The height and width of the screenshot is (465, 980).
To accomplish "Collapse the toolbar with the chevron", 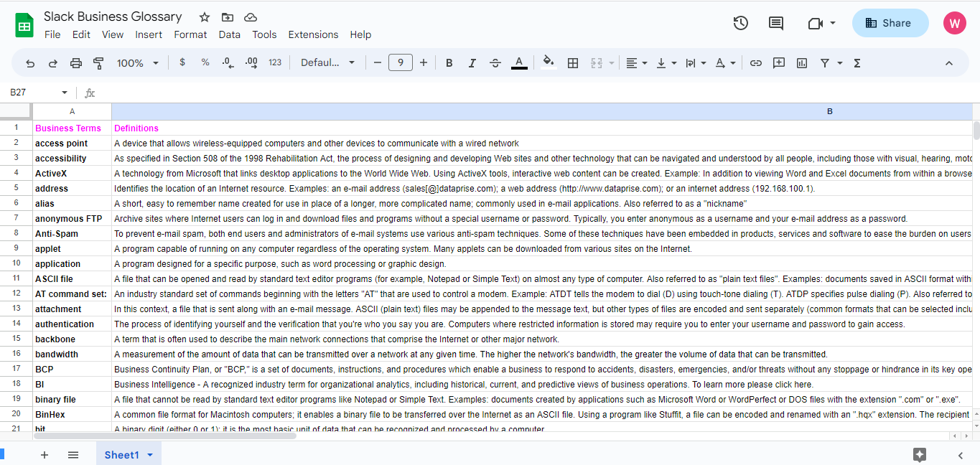I will 949,63.
